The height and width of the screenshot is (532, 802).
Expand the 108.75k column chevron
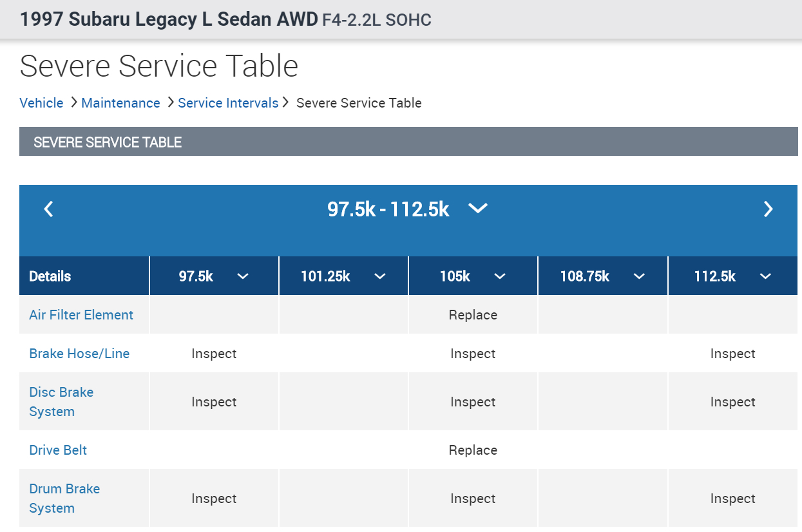(639, 276)
